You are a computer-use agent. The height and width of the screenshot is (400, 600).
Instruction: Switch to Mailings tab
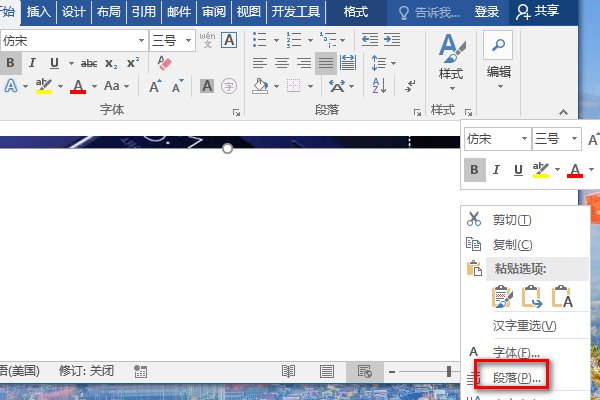coord(179,11)
